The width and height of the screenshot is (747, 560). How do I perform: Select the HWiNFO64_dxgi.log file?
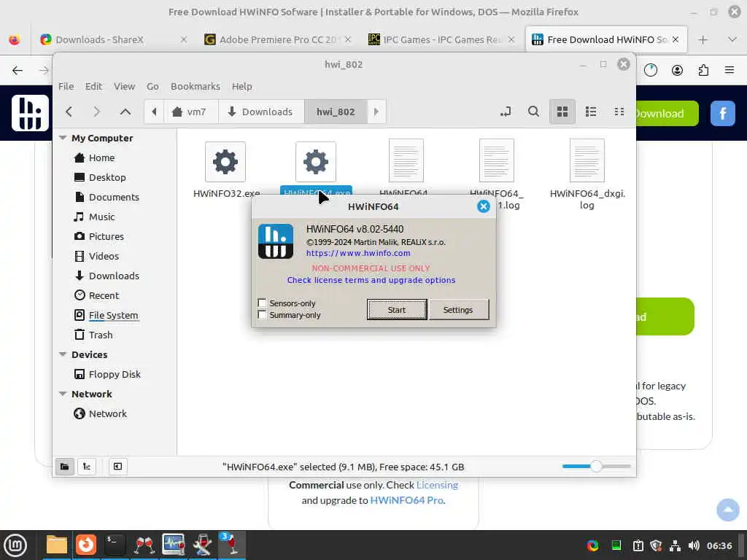pyautogui.click(x=587, y=174)
